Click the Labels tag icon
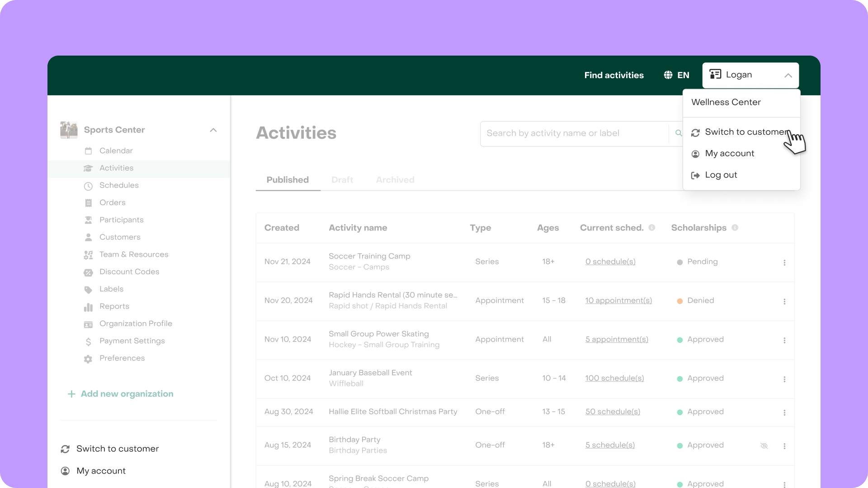The height and width of the screenshot is (488, 868). 88,290
